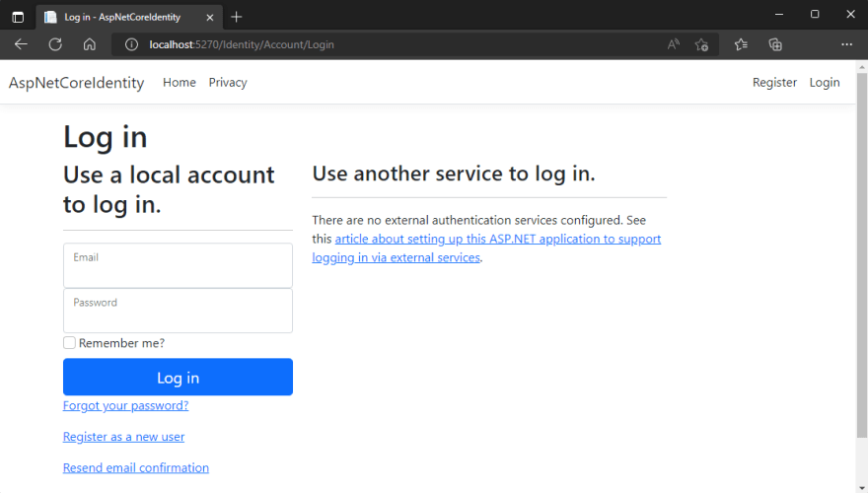Reload the page with refresh icon
Screen dimensions: 868x493
pyautogui.click(x=55, y=44)
